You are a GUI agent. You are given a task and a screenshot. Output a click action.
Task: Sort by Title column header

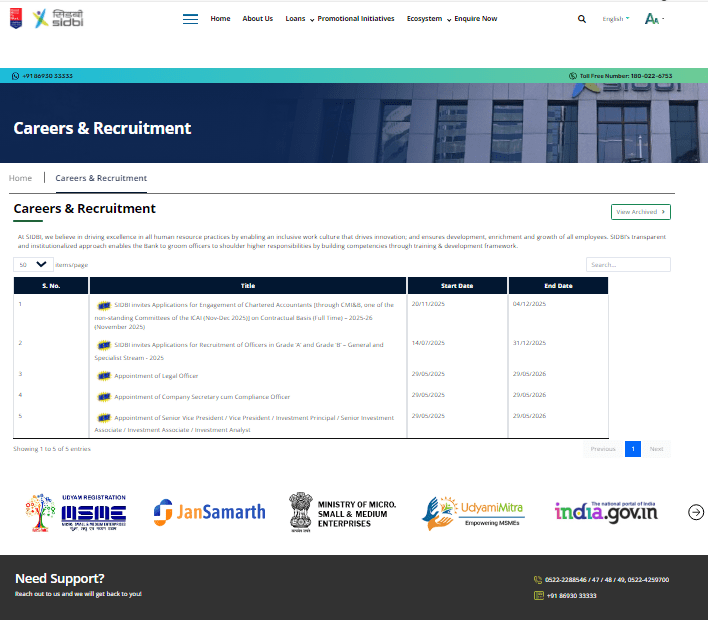click(248, 286)
